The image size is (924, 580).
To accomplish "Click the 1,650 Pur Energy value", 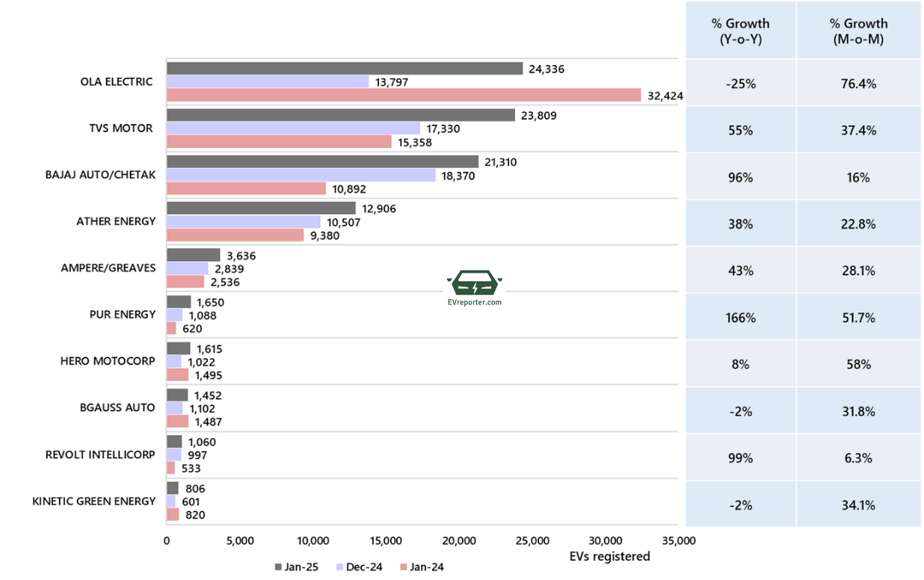I will click(x=210, y=302).
